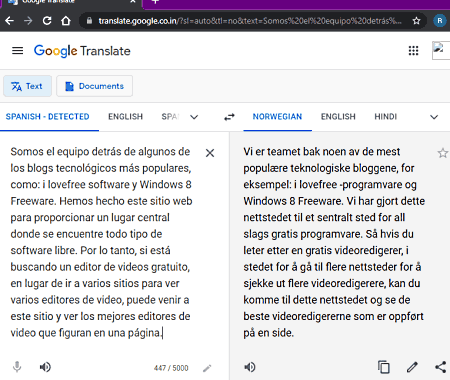This screenshot has width=450, height=380.
Task: Select English as target language
Action: point(338,117)
